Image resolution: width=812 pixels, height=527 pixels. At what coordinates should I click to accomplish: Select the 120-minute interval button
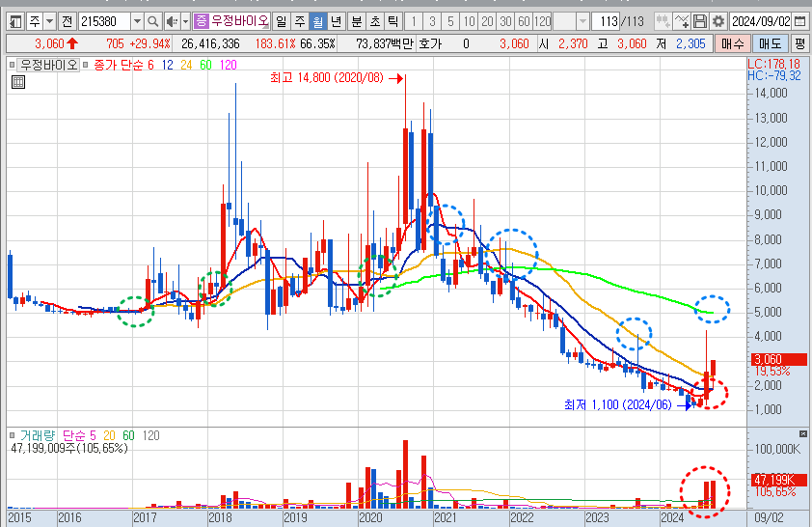543,21
